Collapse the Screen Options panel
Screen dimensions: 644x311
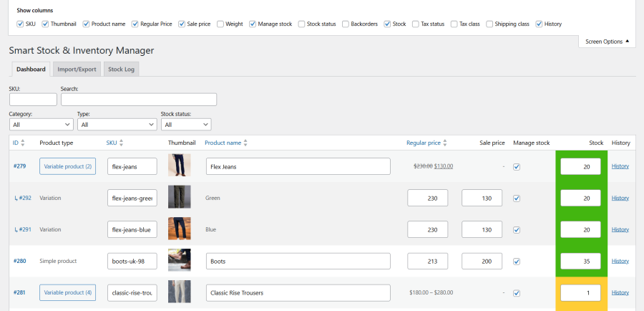point(608,42)
